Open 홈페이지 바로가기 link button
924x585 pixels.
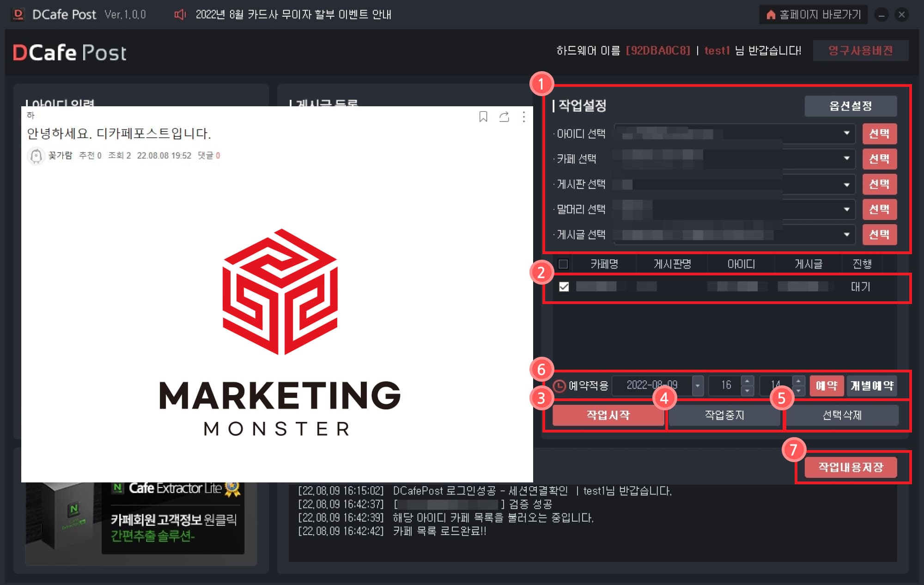click(814, 15)
